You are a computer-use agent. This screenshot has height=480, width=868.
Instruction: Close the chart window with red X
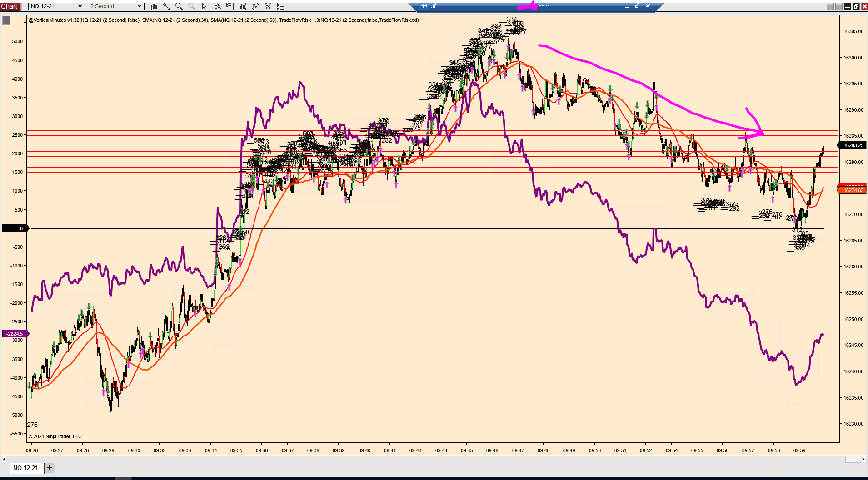864,6
